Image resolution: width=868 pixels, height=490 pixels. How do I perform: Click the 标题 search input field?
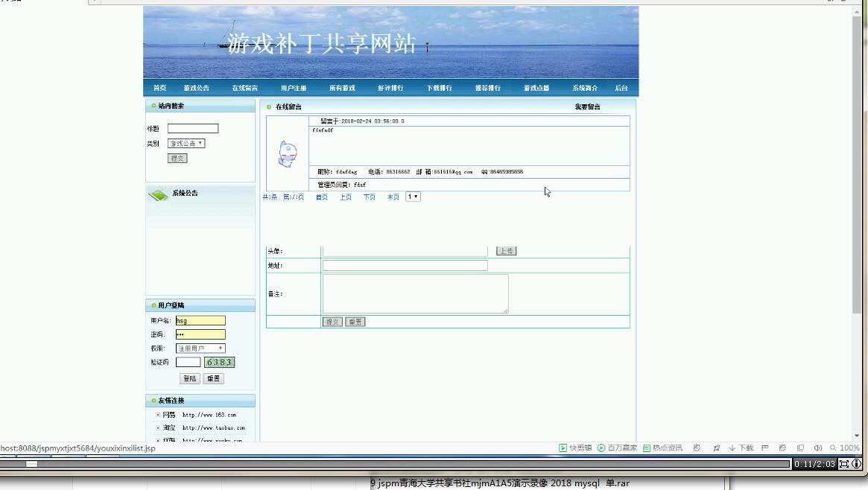click(x=193, y=128)
